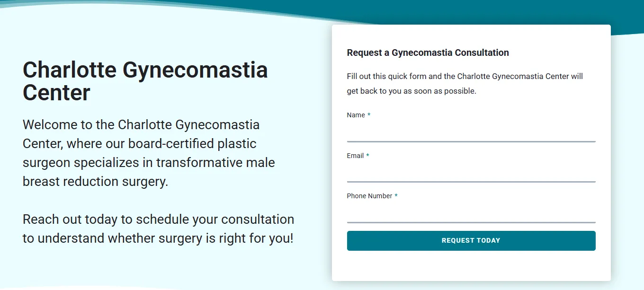Screen dimensions: 644x290
Task: Click the teal wave banner at top
Action: point(521,12)
